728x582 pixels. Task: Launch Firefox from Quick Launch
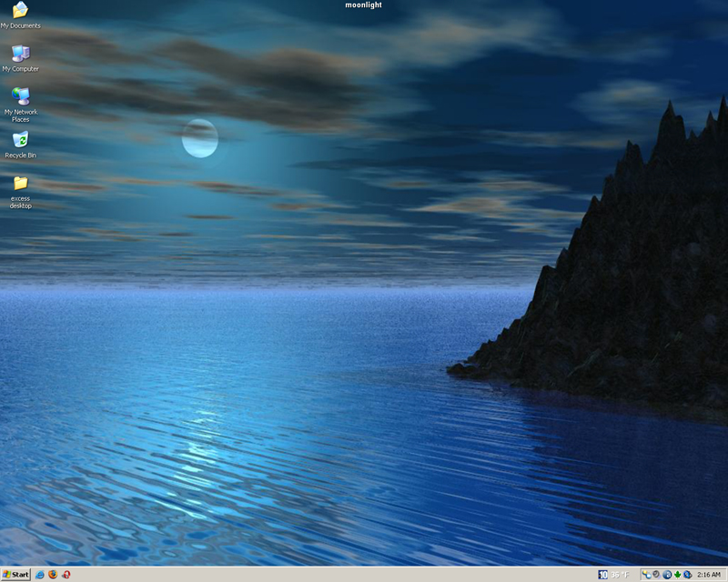coord(53,575)
